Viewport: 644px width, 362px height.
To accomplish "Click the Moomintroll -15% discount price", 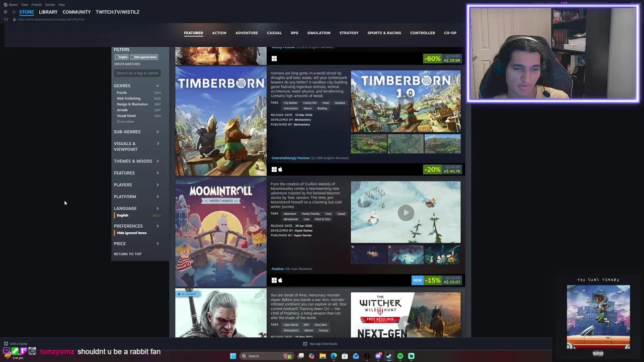I will (442, 281).
